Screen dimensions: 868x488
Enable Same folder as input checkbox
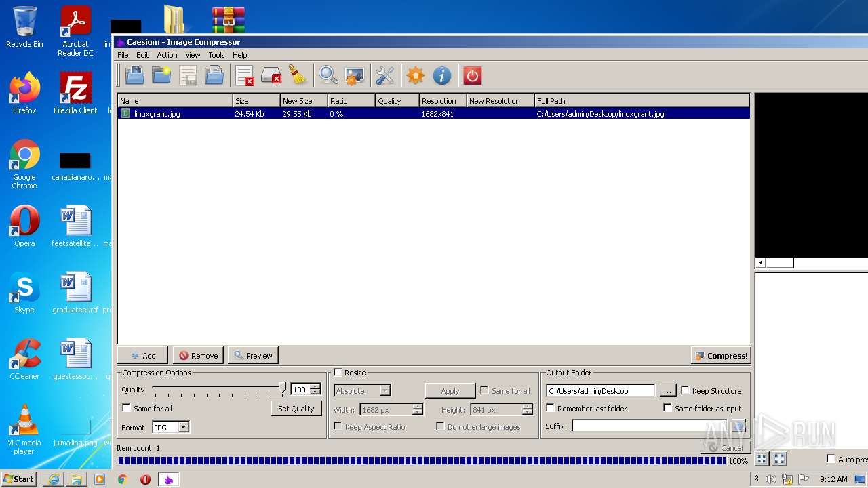pos(667,408)
